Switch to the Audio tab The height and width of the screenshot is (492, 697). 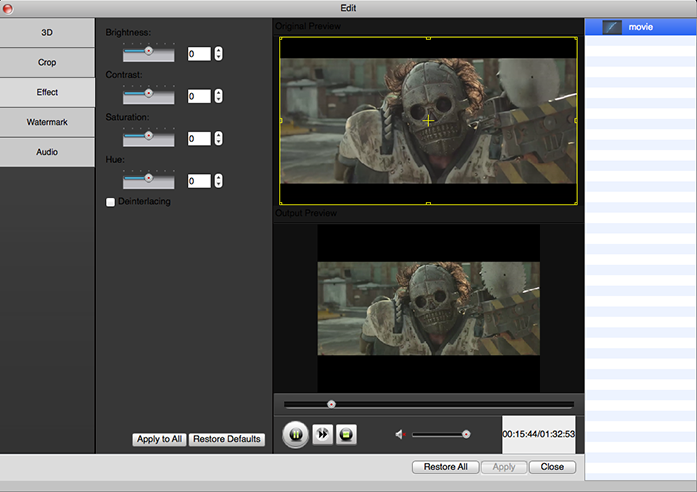47,152
